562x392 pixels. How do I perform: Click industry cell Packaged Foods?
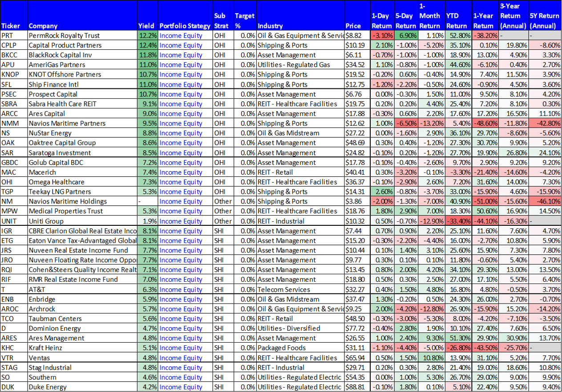pos(300,348)
